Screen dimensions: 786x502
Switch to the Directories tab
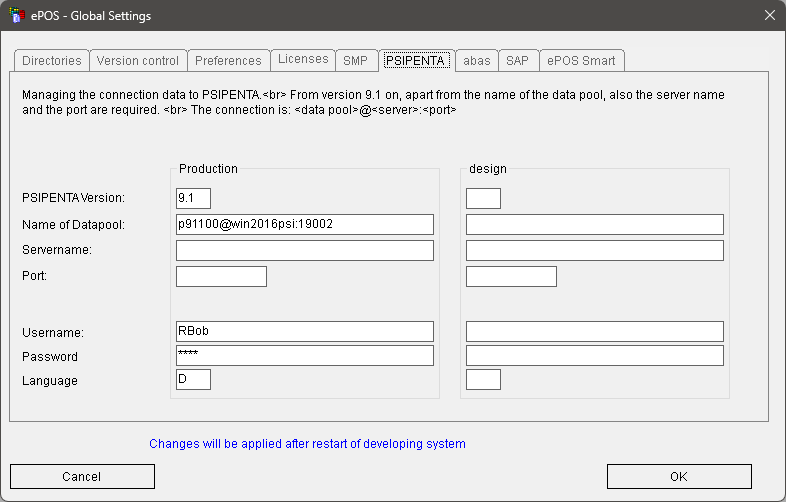point(51,61)
